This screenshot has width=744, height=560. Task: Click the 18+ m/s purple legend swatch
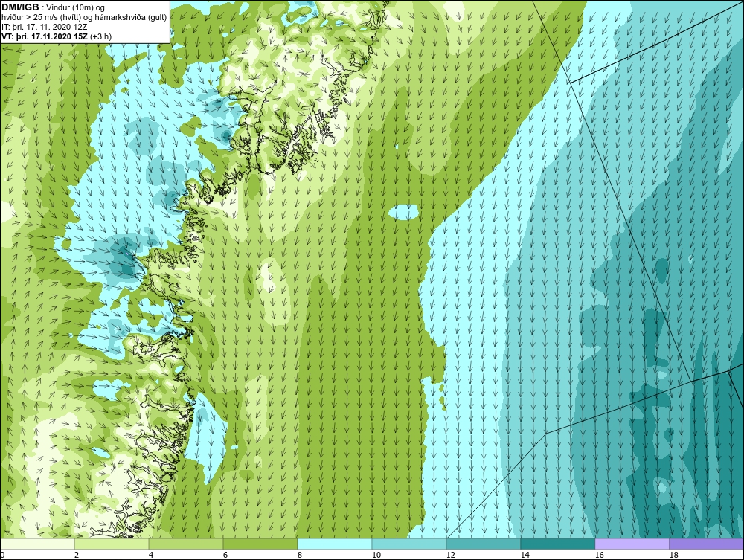pos(707,544)
